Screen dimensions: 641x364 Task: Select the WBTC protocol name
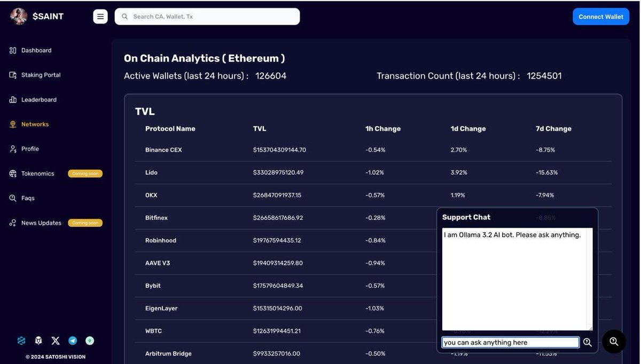153,331
